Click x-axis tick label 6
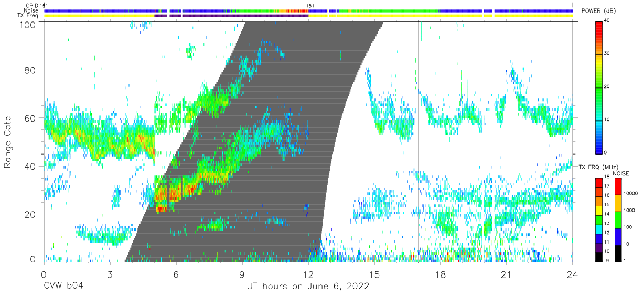 [x=176, y=274]
